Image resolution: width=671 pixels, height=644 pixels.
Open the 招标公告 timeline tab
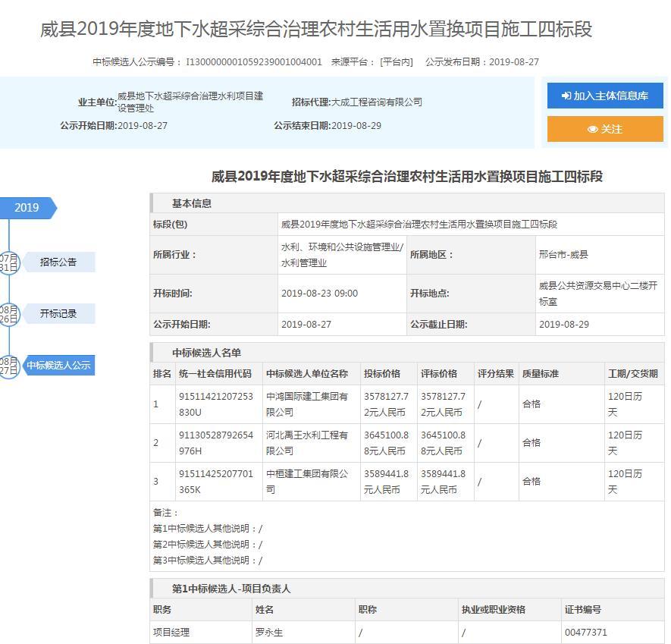tap(58, 262)
